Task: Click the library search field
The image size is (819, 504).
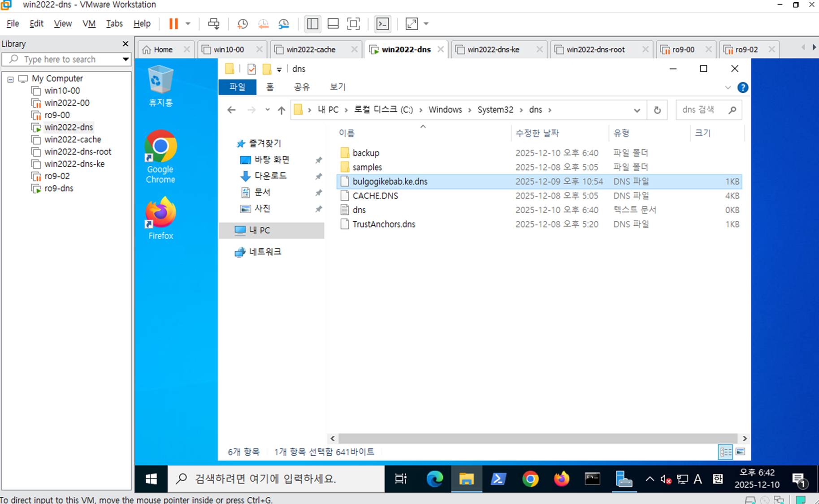Action: pyautogui.click(x=66, y=59)
